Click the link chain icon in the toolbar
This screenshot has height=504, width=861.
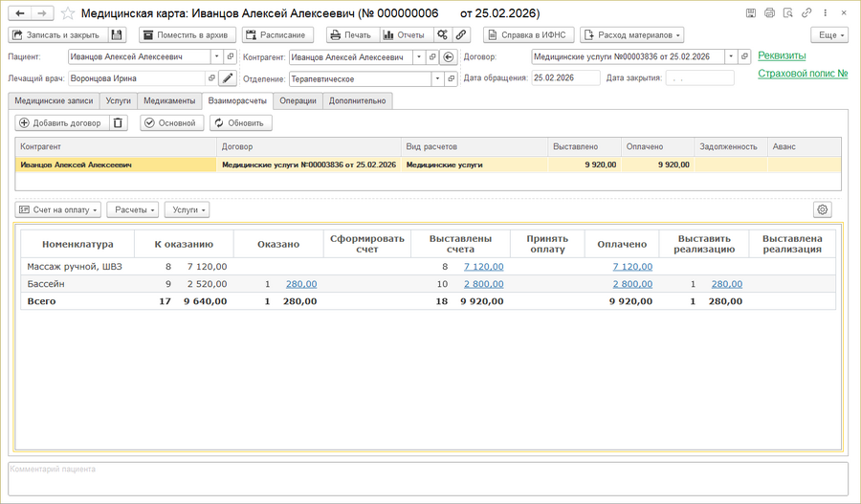point(461,35)
